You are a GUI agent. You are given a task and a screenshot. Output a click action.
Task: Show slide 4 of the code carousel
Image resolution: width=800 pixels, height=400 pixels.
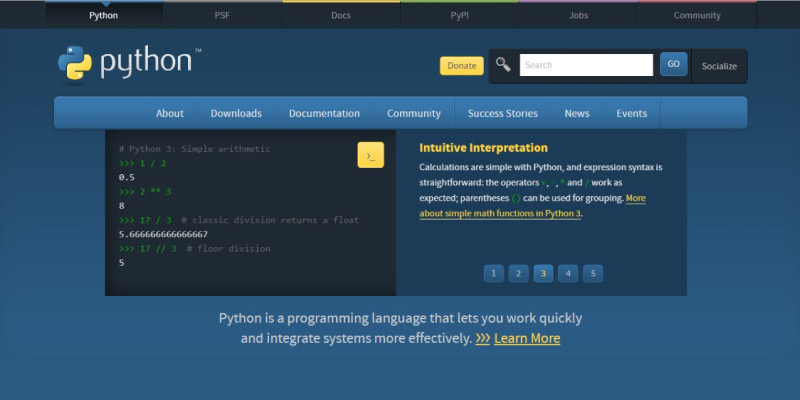pos(568,273)
